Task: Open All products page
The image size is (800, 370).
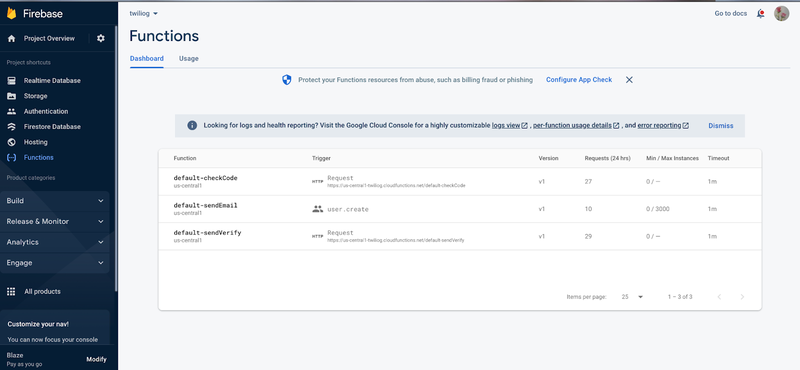Action: click(x=42, y=291)
